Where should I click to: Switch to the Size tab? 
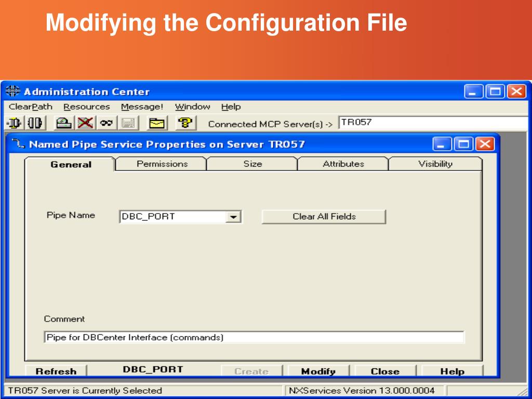(x=252, y=164)
